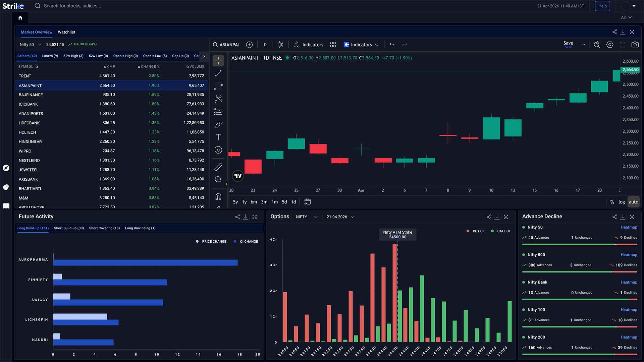Download the Options panel data
The image size is (644, 362).
[497, 217]
